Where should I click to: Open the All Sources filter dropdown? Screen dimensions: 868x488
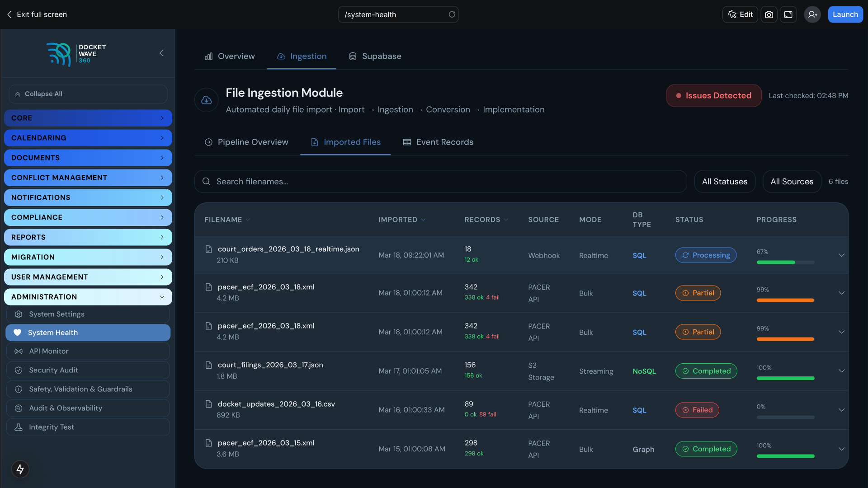(792, 181)
